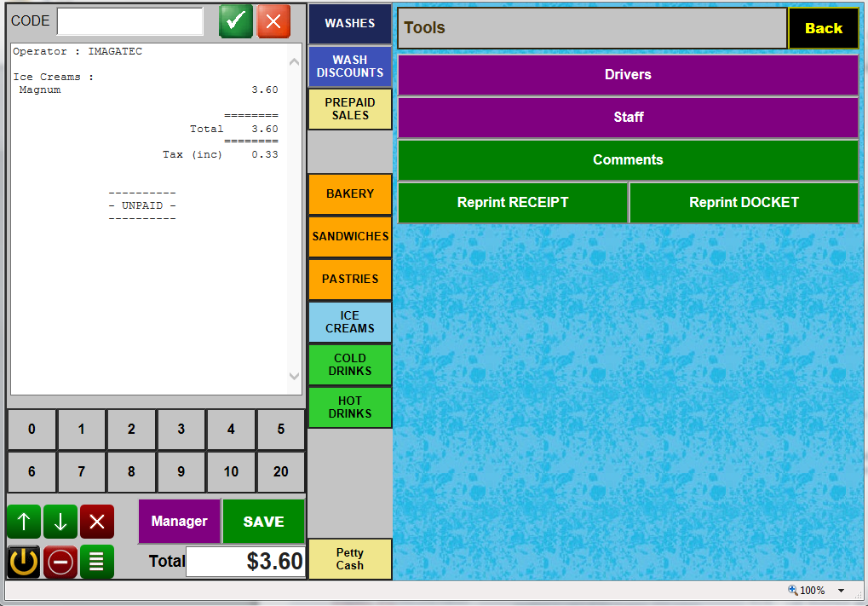Click the dark red X delete line icon
Image resolution: width=868 pixels, height=606 pixels.
coord(97,522)
